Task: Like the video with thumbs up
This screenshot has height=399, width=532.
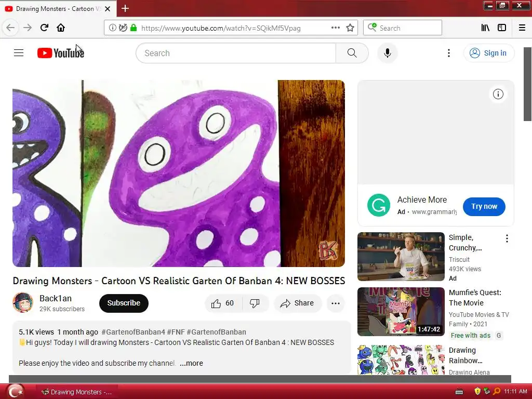Action: click(x=216, y=303)
